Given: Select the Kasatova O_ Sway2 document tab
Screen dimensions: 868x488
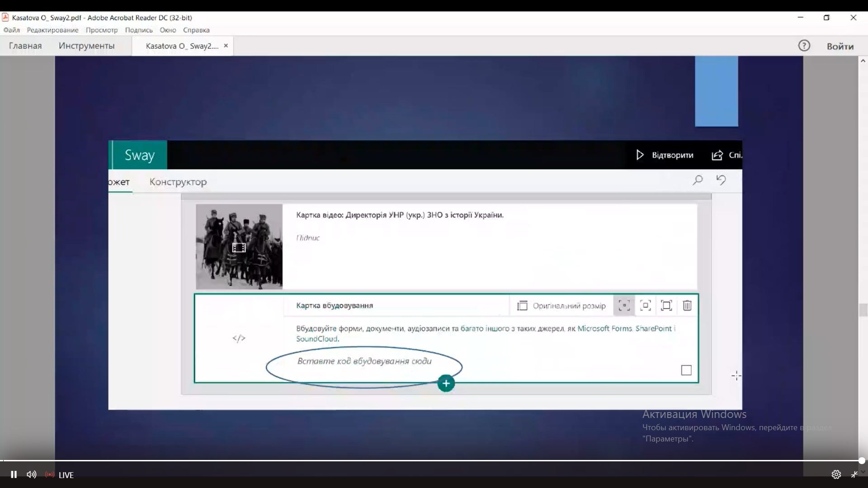Looking at the screenshot, I should tap(182, 46).
